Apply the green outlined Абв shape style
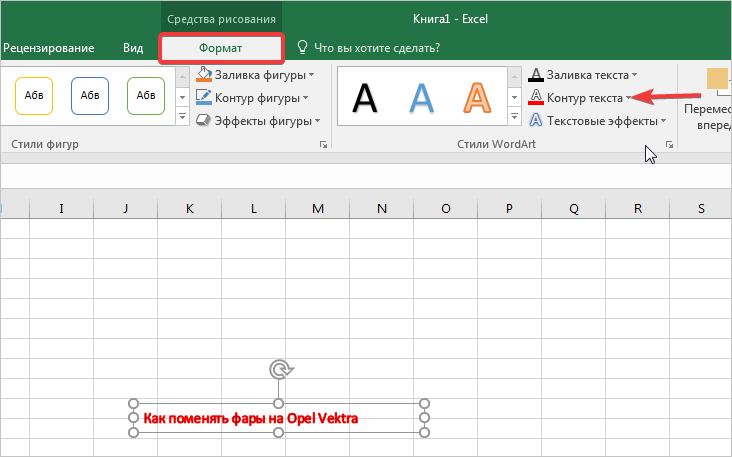 click(x=146, y=96)
